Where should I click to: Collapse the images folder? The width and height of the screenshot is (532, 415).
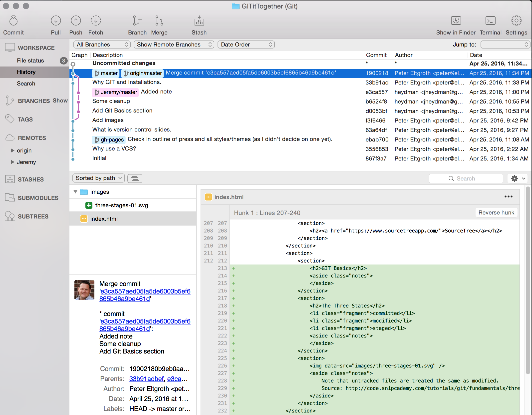75,192
